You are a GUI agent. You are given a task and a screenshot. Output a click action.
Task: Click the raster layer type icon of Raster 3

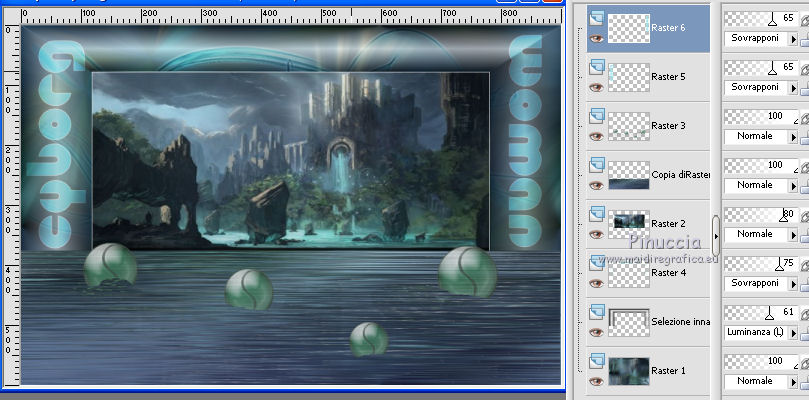click(x=597, y=116)
